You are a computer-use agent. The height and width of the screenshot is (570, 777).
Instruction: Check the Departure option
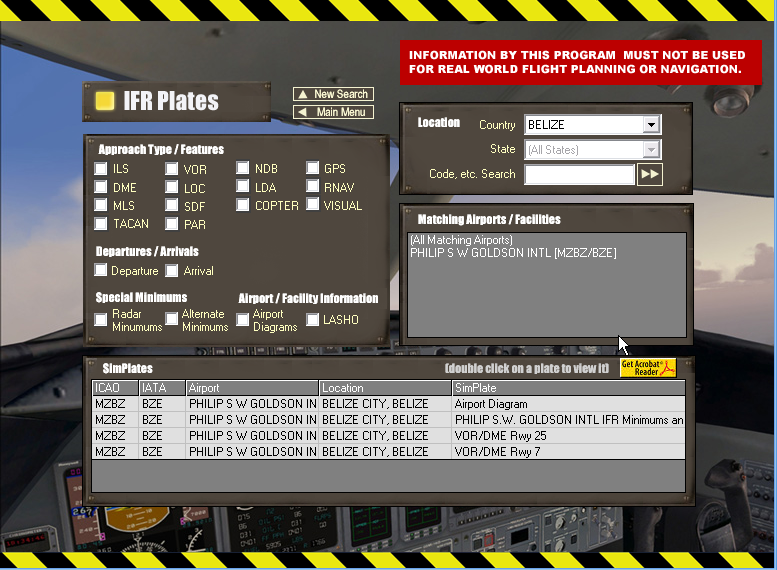tap(101, 270)
